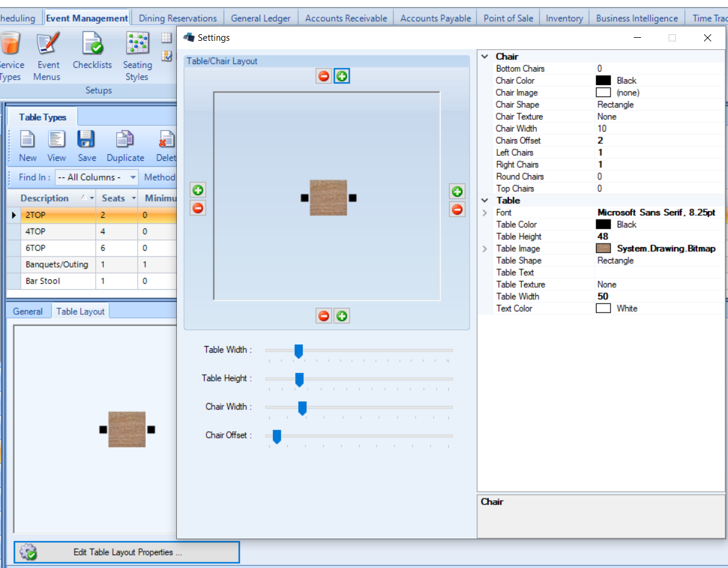728x568 pixels.
Task: Remove a top chair with red minus
Action: [324, 76]
